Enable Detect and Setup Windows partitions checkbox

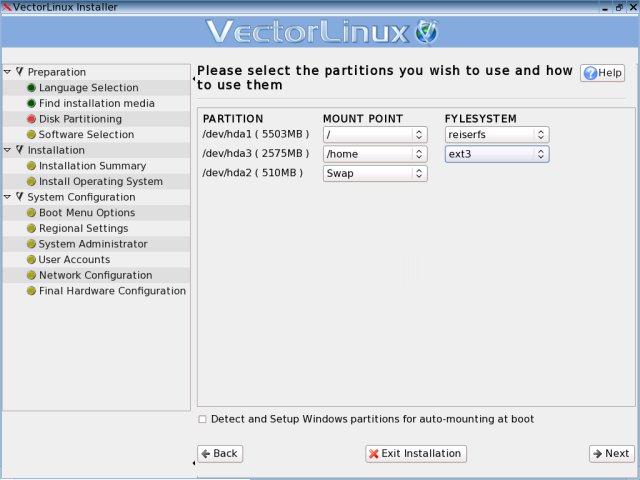[x=203, y=419]
